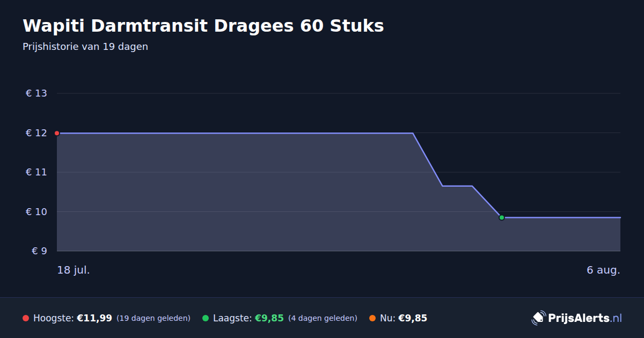The height and width of the screenshot is (338, 644).
Task: Click the € 10 axis label
Action: coord(36,212)
